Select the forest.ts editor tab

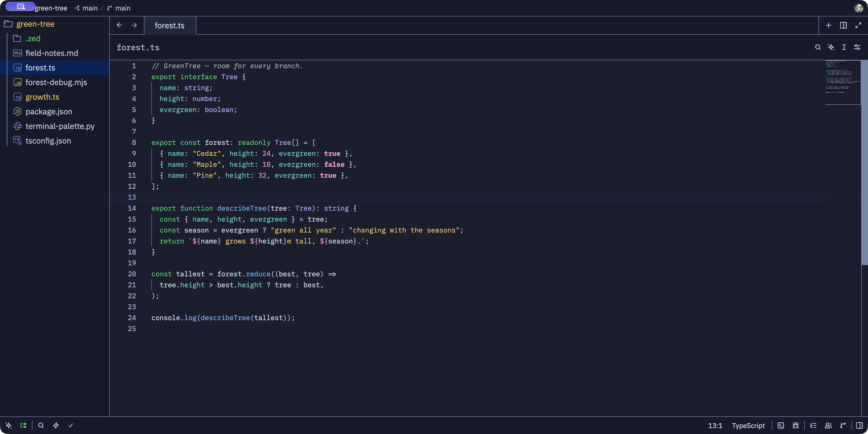coord(170,26)
